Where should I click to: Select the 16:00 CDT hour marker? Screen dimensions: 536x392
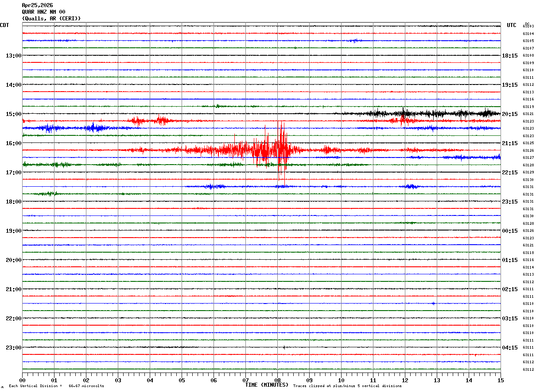(13, 143)
